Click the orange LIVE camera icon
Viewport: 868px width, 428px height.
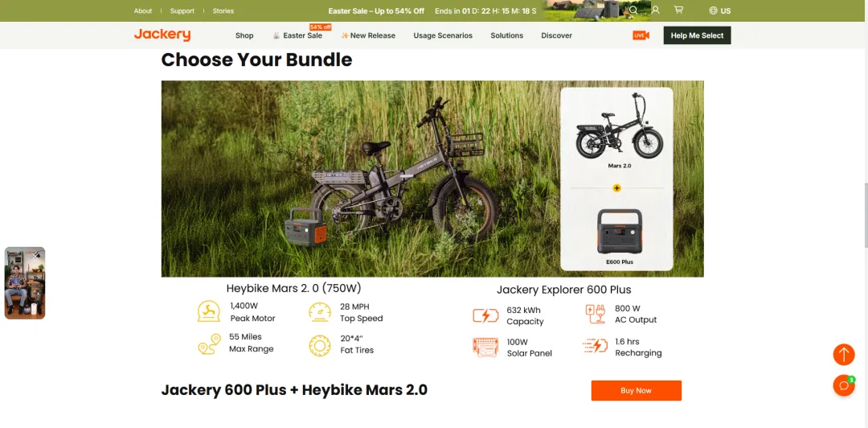pos(641,35)
